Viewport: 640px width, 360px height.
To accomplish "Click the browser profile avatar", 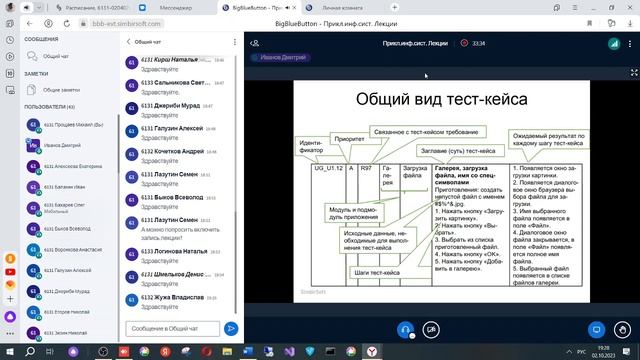I will tap(10, 7).
